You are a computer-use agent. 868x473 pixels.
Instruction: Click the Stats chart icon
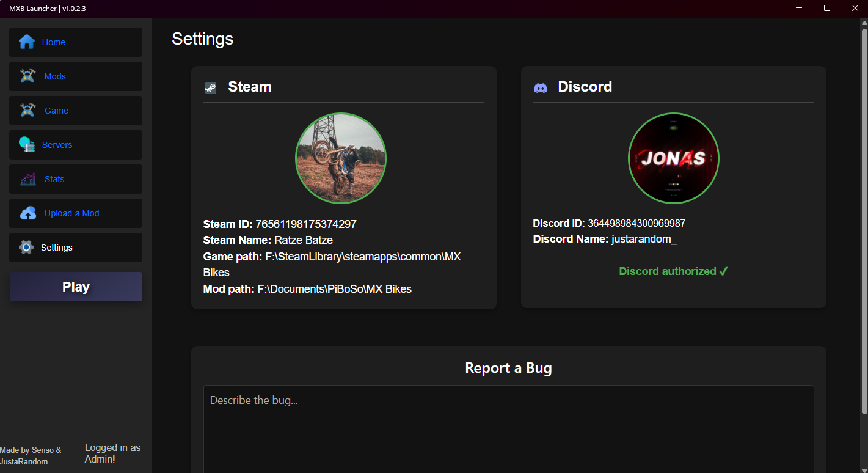pos(27,179)
